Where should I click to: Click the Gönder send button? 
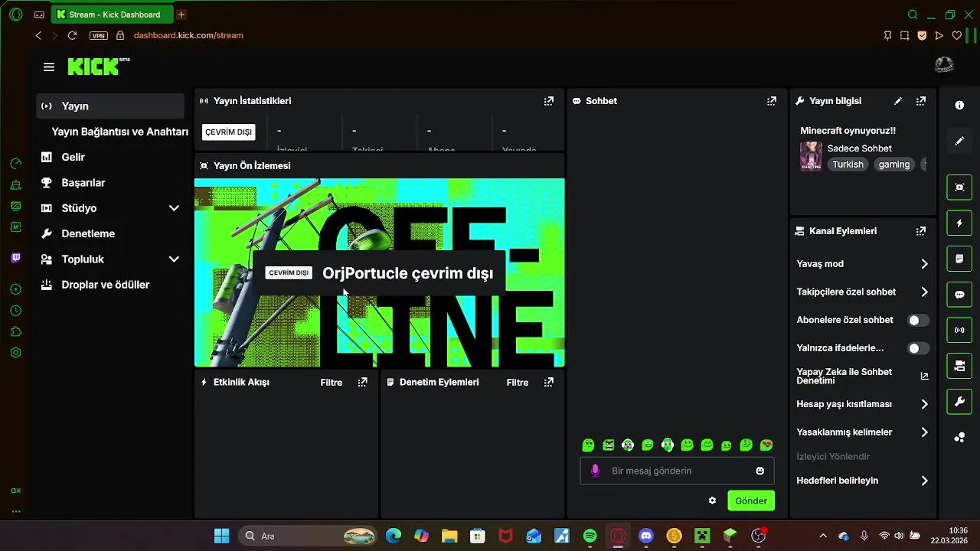pos(750,500)
